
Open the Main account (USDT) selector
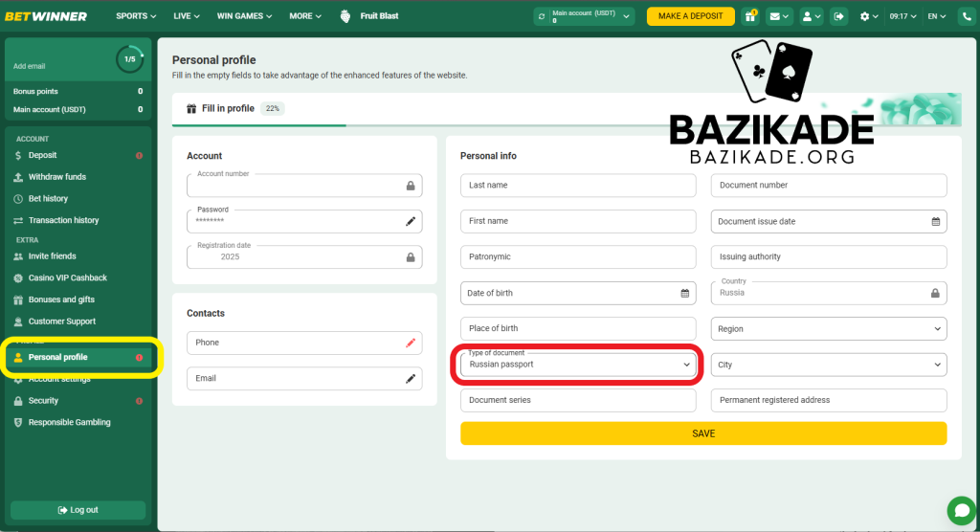(585, 17)
